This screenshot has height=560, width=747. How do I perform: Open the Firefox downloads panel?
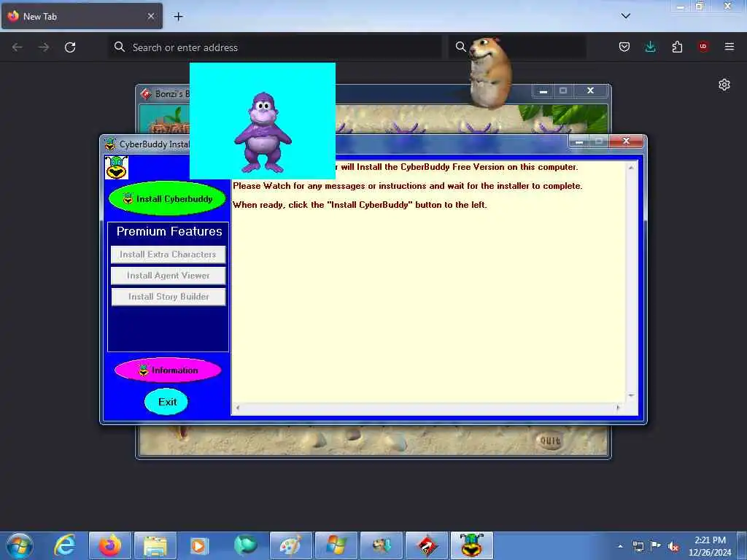click(650, 47)
